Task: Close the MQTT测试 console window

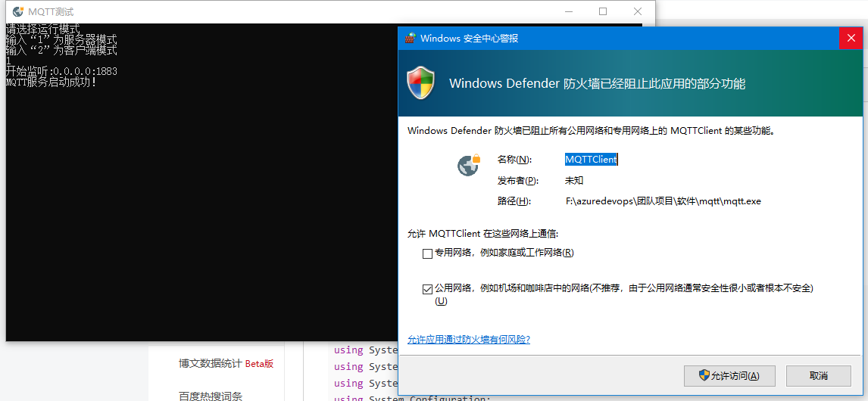Action: pos(638,11)
